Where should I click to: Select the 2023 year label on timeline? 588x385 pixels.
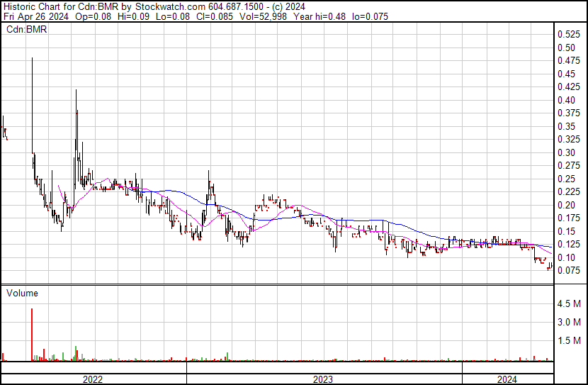[323, 379]
